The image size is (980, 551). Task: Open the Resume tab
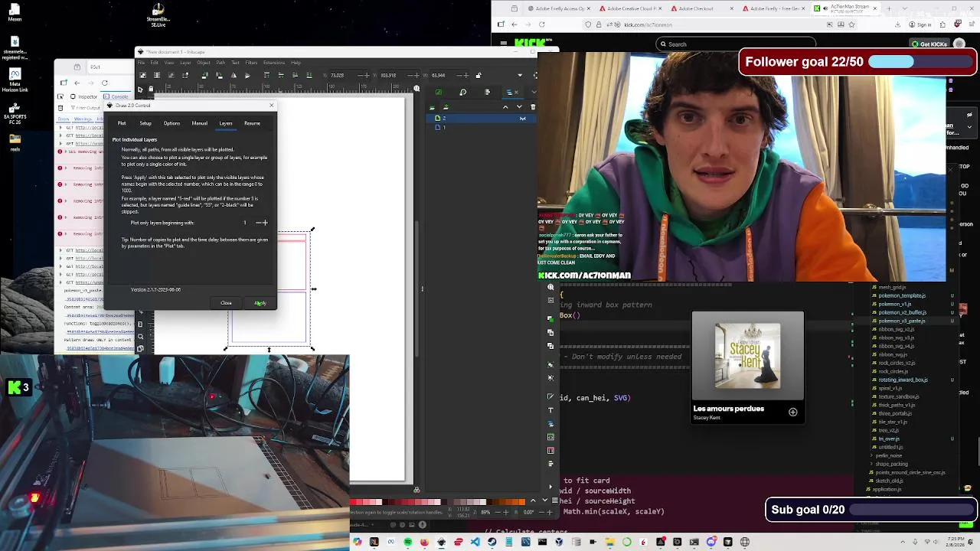coord(252,123)
